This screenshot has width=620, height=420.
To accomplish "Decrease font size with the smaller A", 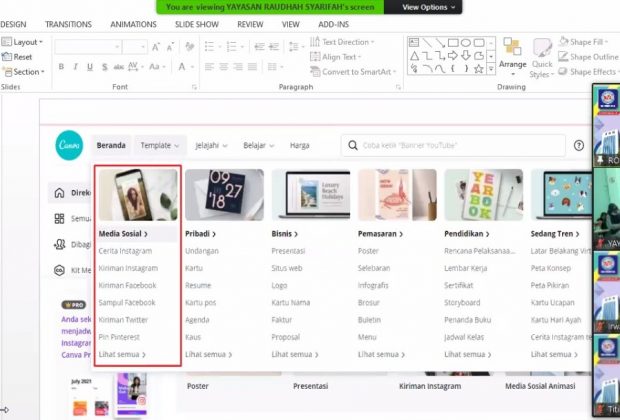I will (170, 47).
